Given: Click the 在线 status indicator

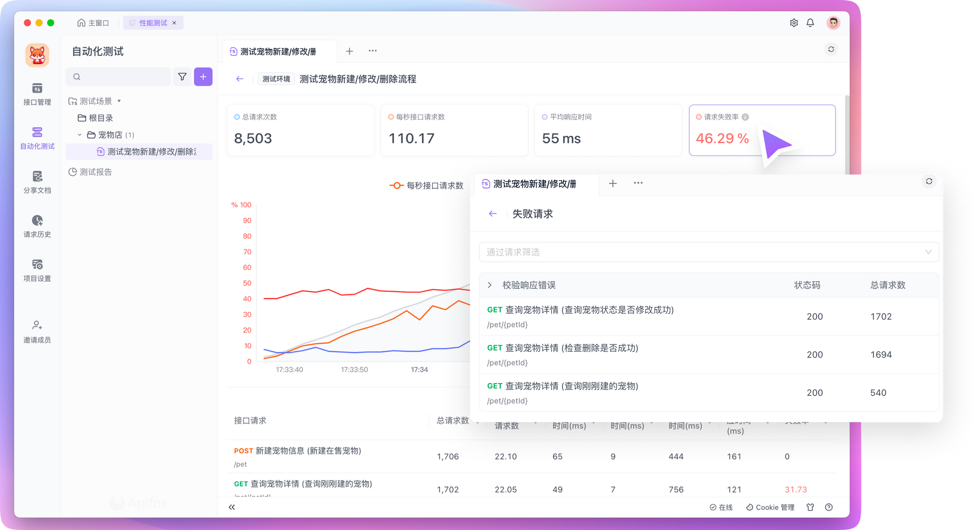Looking at the screenshot, I should click(x=721, y=507).
